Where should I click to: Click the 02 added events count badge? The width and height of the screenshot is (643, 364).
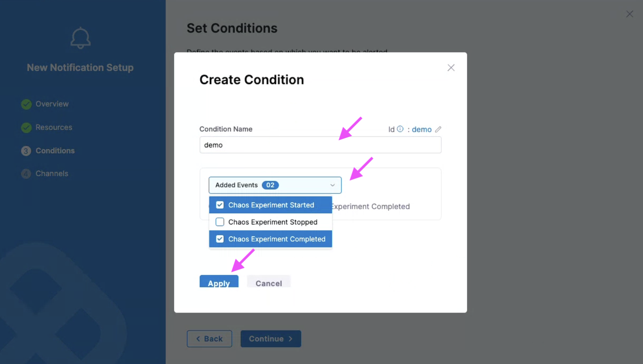click(270, 185)
